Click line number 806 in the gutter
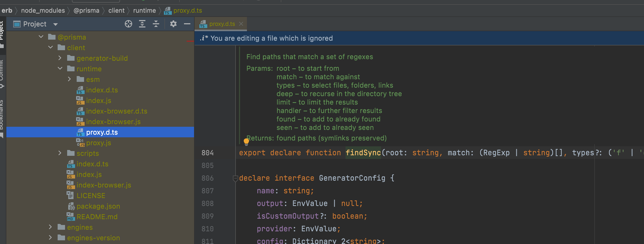The image size is (644, 244). tap(208, 178)
